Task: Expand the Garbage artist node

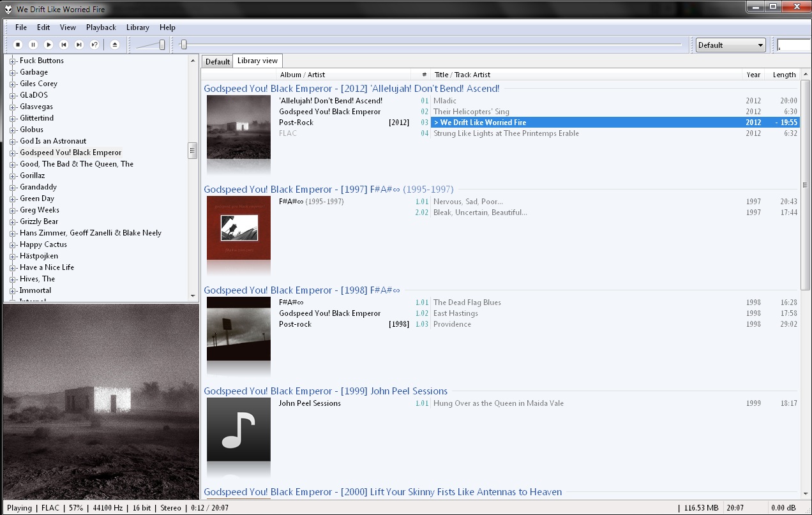Action: [14, 72]
